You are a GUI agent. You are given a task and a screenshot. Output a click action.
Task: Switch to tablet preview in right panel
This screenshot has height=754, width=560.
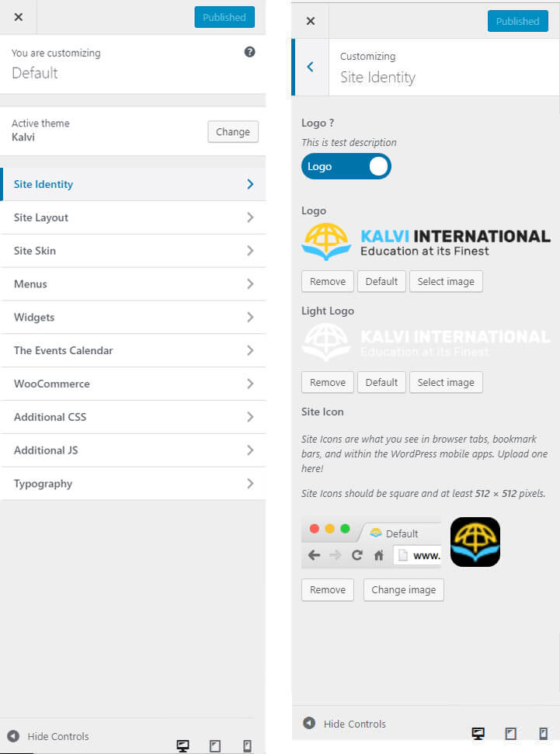point(510,733)
